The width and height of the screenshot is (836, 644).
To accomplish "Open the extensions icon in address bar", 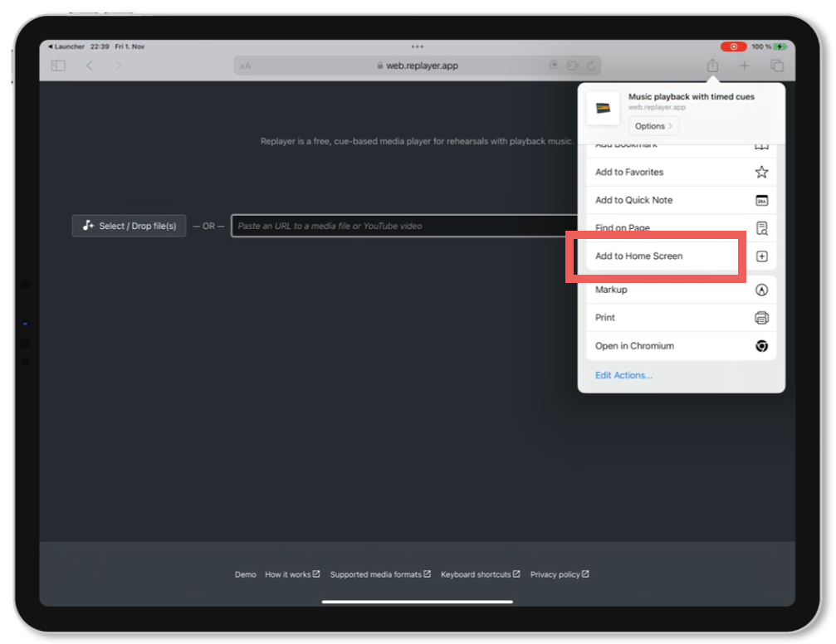I will pyautogui.click(x=573, y=66).
